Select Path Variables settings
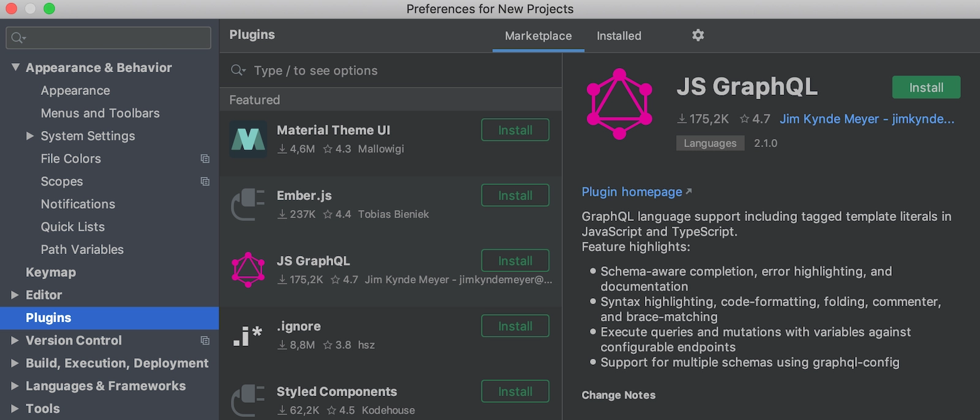 pos(82,250)
